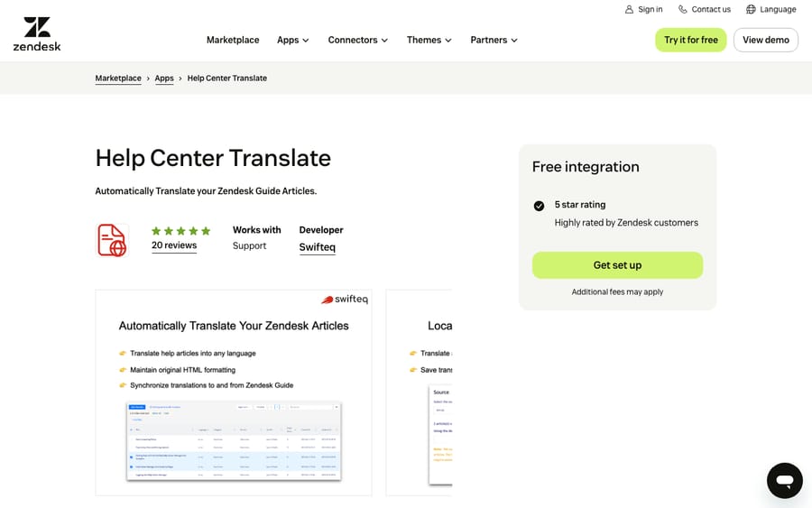Open the 20 reviews link
The height and width of the screenshot is (508, 812).
pyautogui.click(x=174, y=245)
